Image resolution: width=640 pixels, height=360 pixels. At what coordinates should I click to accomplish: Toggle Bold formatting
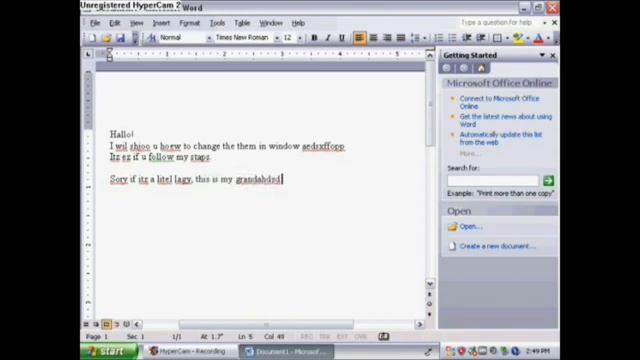pos(314,38)
